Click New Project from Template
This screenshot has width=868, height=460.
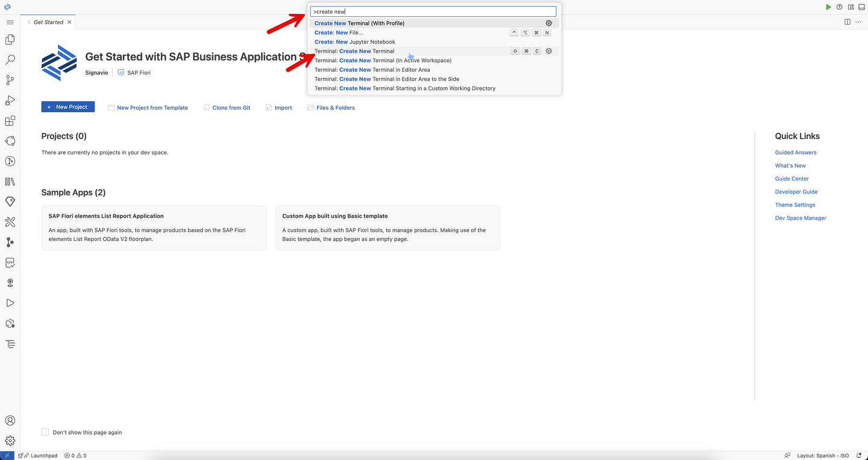coord(148,107)
